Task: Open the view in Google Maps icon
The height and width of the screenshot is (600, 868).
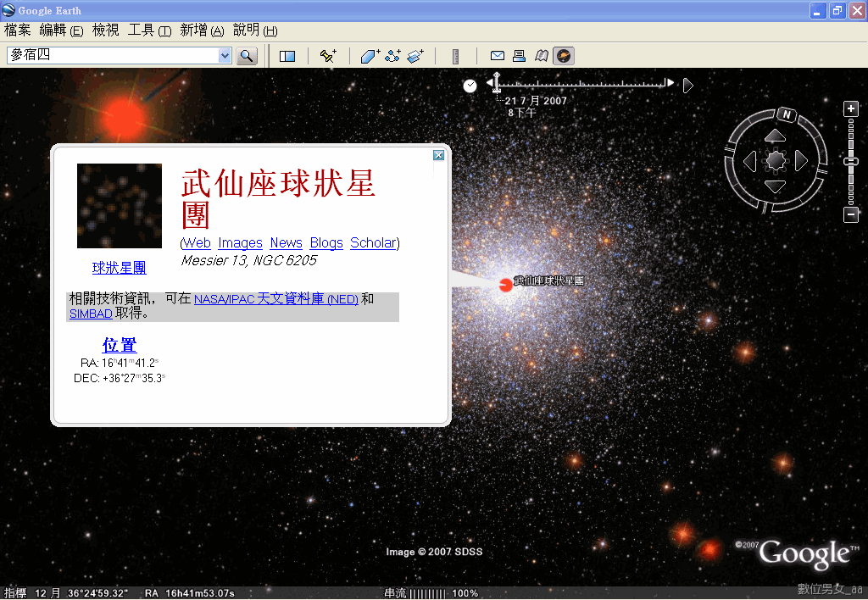Action: (542, 56)
